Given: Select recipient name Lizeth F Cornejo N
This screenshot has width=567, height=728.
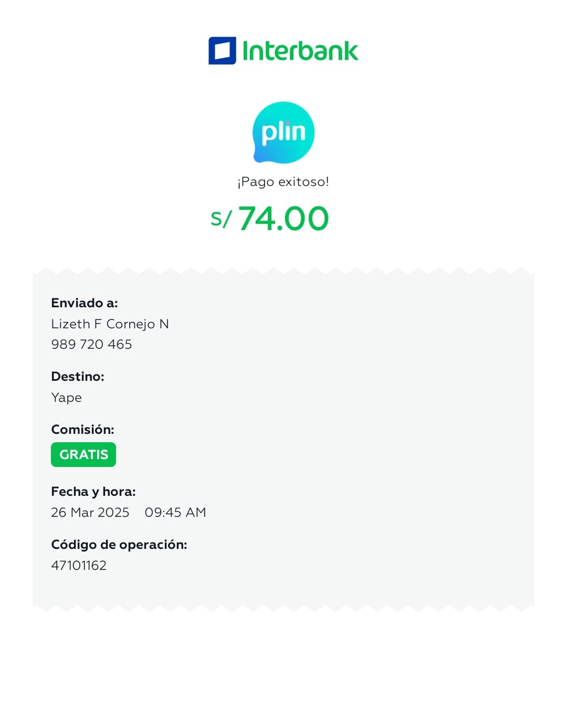Looking at the screenshot, I should (110, 324).
